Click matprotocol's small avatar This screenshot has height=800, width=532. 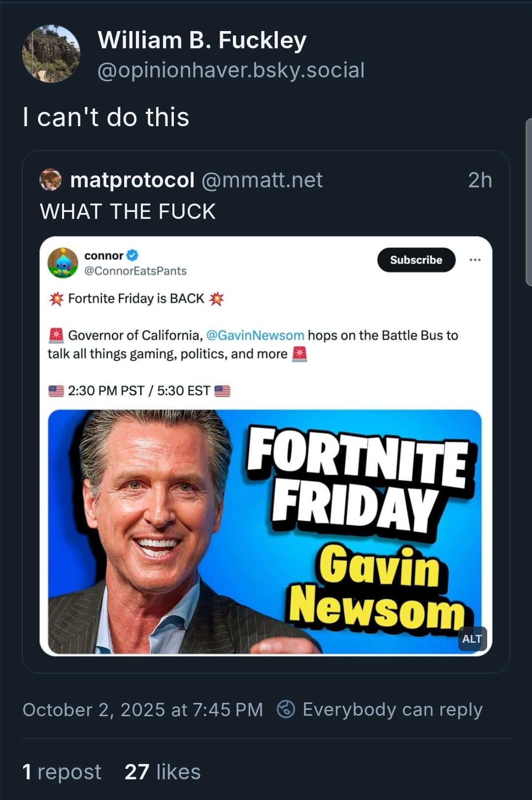coord(50,179)
